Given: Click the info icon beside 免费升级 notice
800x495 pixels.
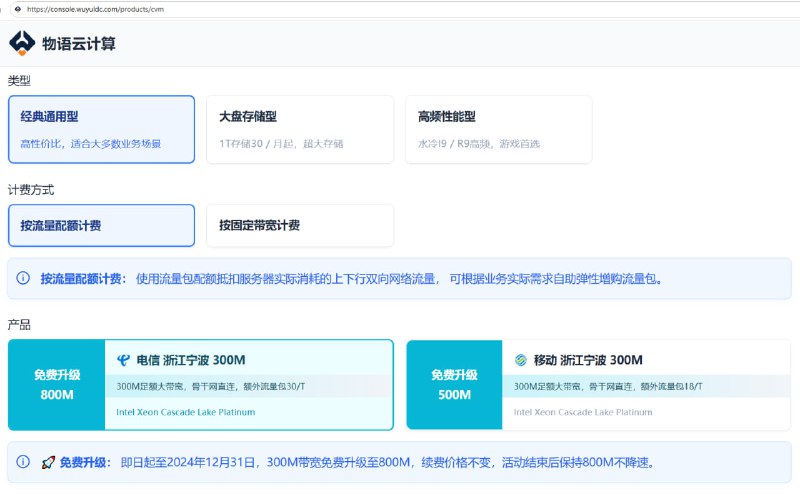Looking at the screenshot, I should click(x=23, y=462).
